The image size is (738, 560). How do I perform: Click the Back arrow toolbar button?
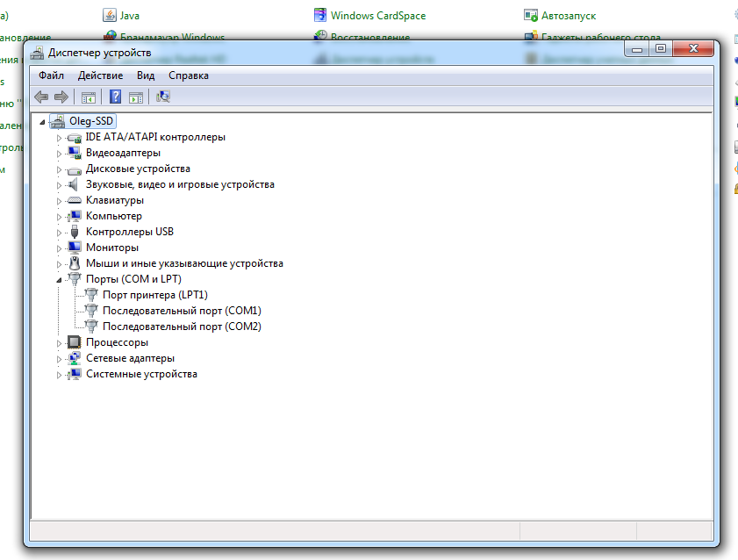(40, 97)
